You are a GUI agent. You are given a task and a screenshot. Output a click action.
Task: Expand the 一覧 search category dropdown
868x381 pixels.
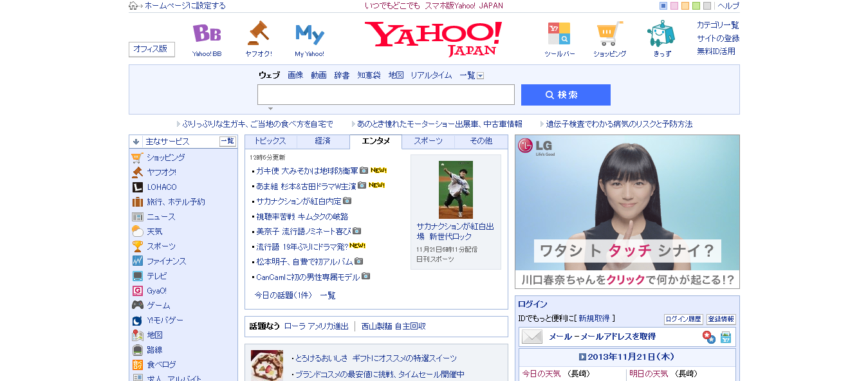coord(480,75)
